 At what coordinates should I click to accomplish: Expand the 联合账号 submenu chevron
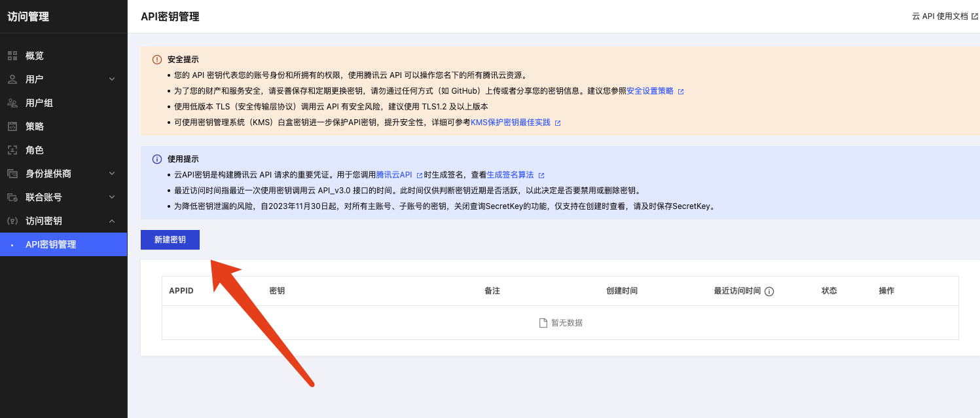(x=111, y=197)
